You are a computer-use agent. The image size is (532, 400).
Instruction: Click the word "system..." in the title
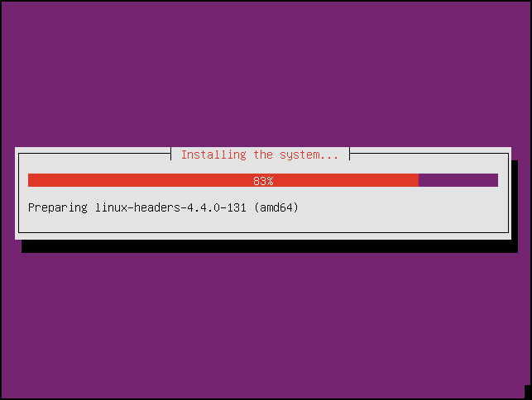tap(309, 155)
